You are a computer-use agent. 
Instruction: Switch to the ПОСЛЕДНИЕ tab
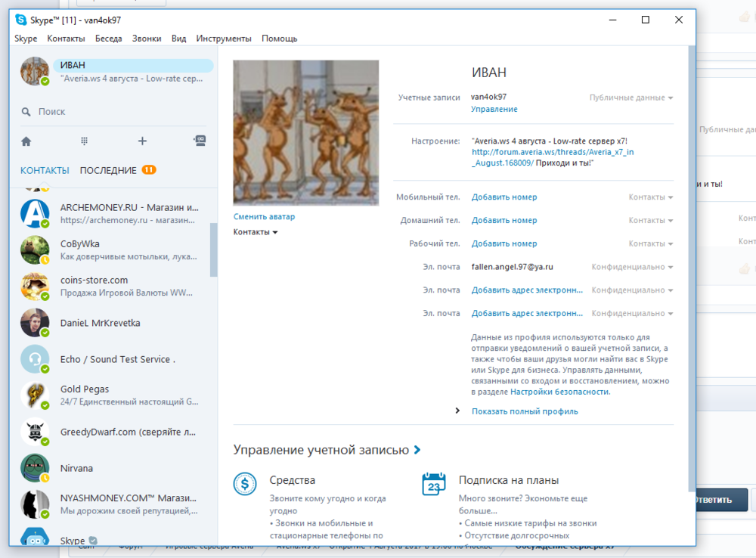[108, 170]
